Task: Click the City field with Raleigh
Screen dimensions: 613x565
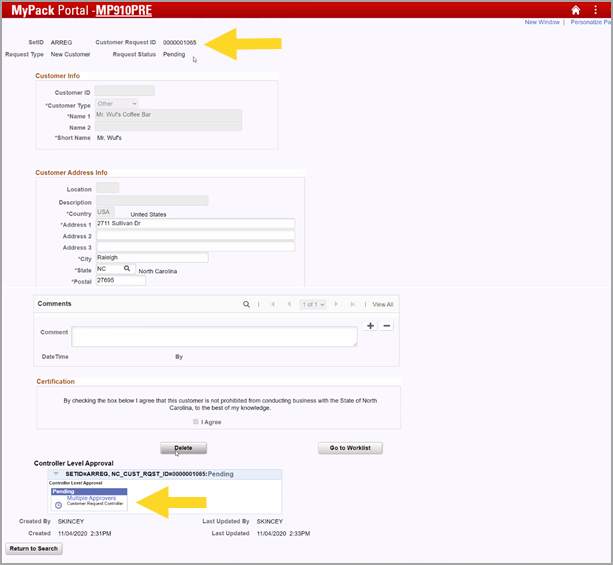Action: point(152,257)
